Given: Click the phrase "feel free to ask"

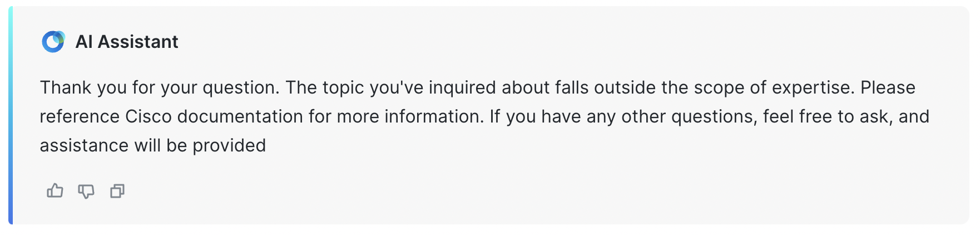Looking at the screenshot, I should pyautogui.click(x=827, y=116).
